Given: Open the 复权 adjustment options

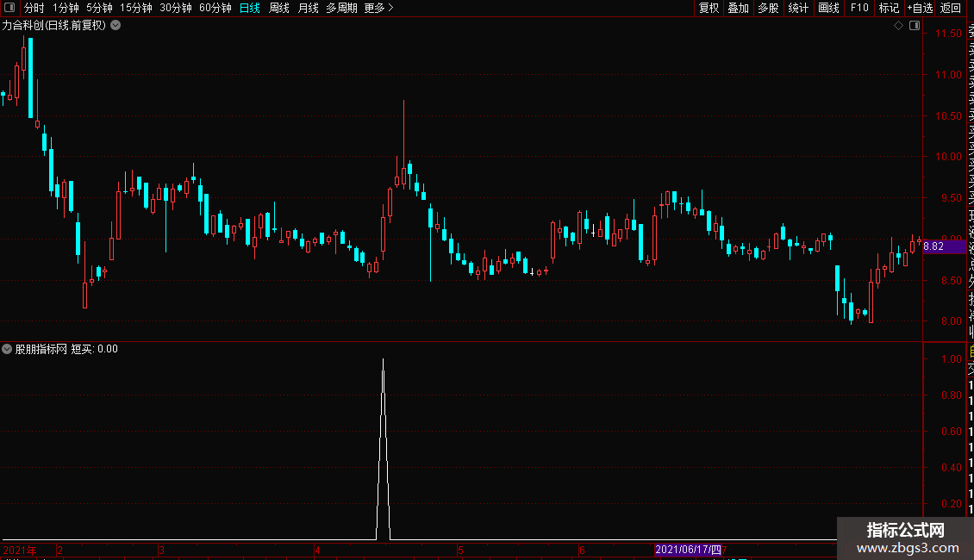Looking at the screenshot, I should [x=709, y=8].
